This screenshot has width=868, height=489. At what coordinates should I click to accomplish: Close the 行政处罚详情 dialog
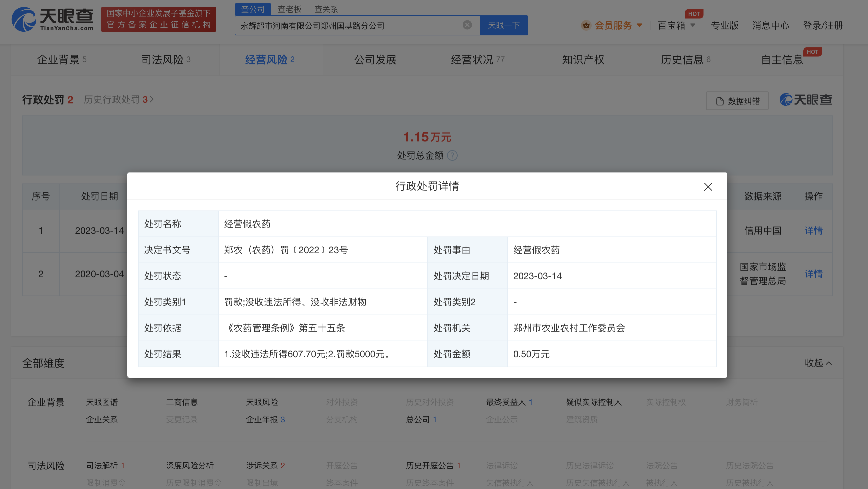click(708, 187)
